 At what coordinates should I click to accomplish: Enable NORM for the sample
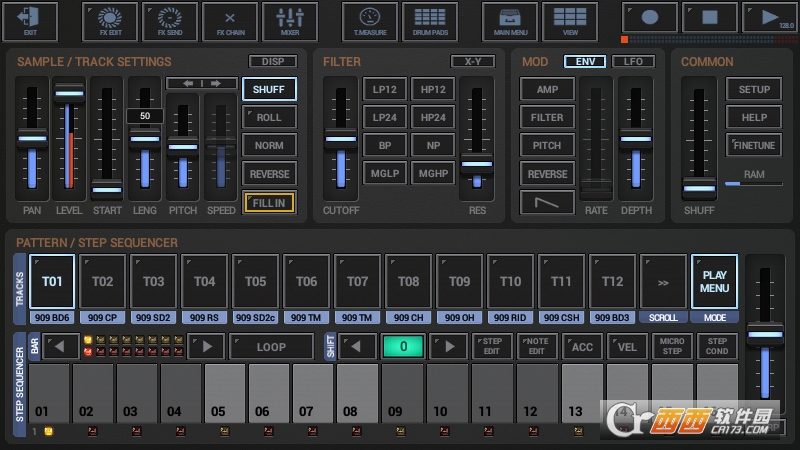point(269,145)
